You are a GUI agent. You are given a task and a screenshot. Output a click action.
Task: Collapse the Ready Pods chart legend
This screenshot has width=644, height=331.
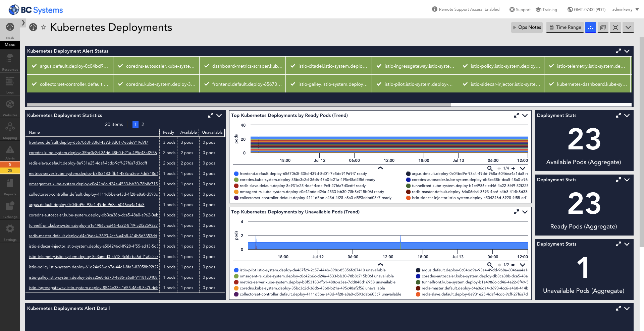380,168
